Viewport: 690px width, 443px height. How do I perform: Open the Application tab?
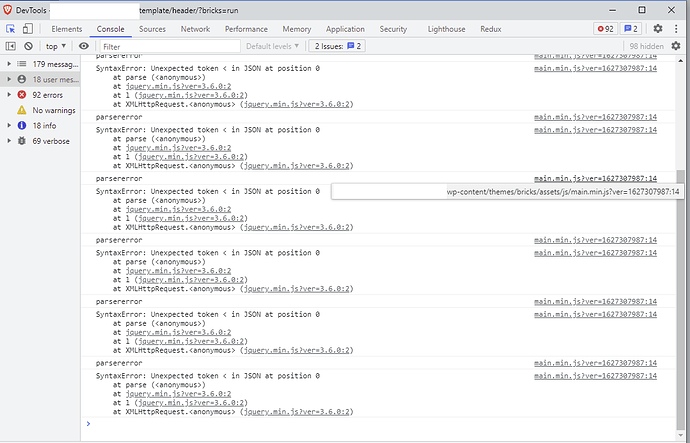coord(345,29)
